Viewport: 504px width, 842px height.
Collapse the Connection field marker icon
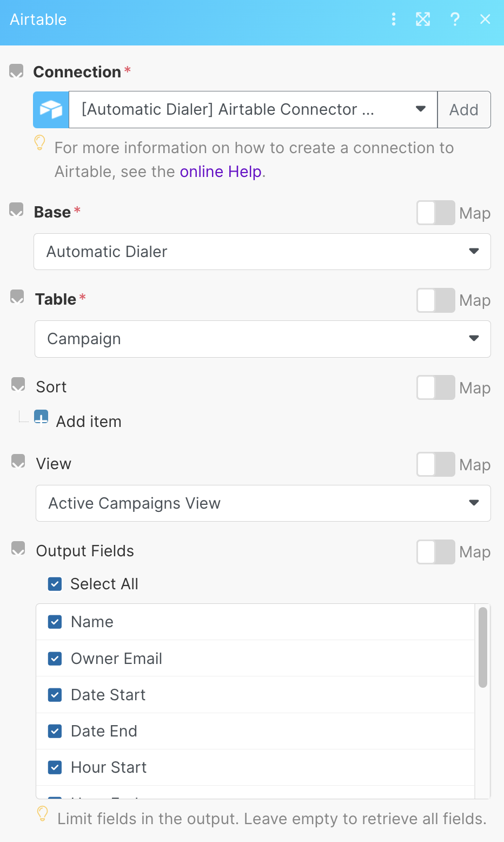[17, 71]
